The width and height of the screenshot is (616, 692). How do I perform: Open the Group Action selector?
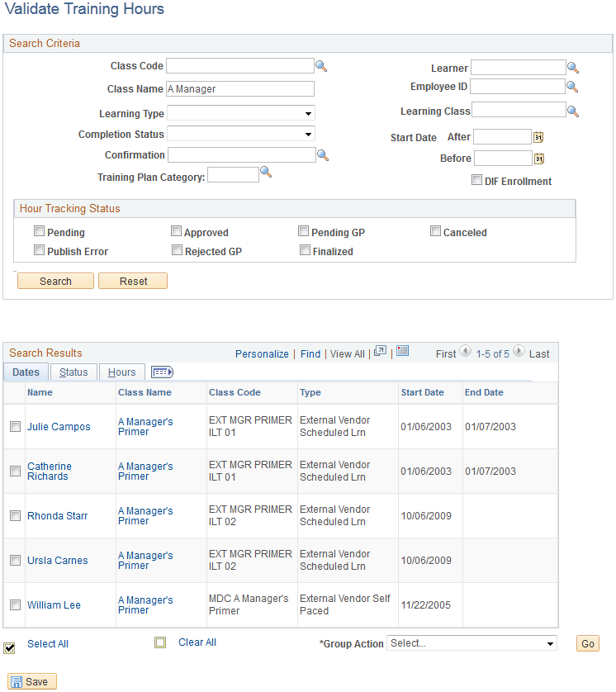pyautogui.click(x=471, y=643)
